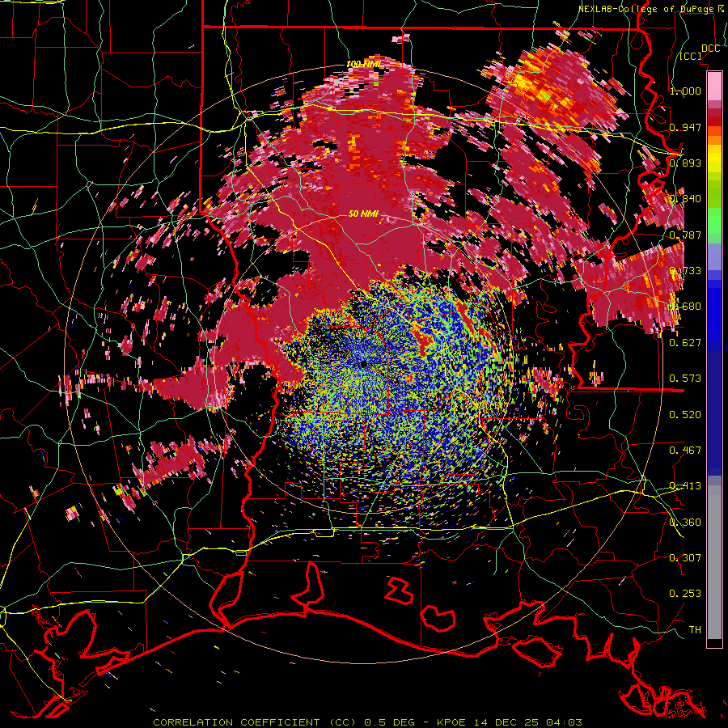This screenshot has width=728, height=728.
Task: Click the 0.467 legend value
Action: (685, 451)
